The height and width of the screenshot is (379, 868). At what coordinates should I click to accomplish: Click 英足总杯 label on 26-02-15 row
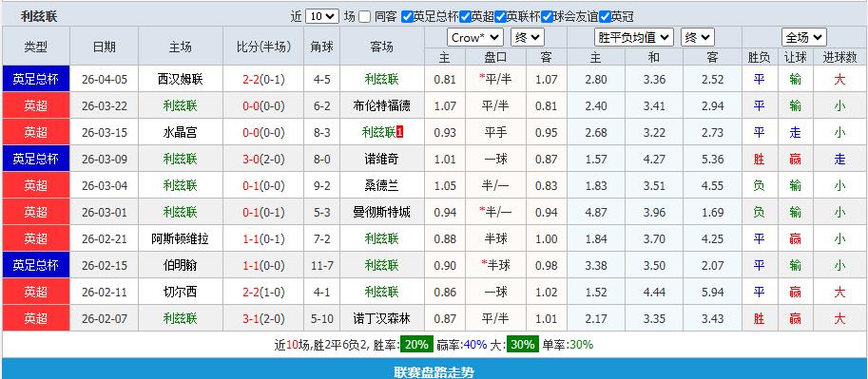pyautogui.click(x=36, y=265)
